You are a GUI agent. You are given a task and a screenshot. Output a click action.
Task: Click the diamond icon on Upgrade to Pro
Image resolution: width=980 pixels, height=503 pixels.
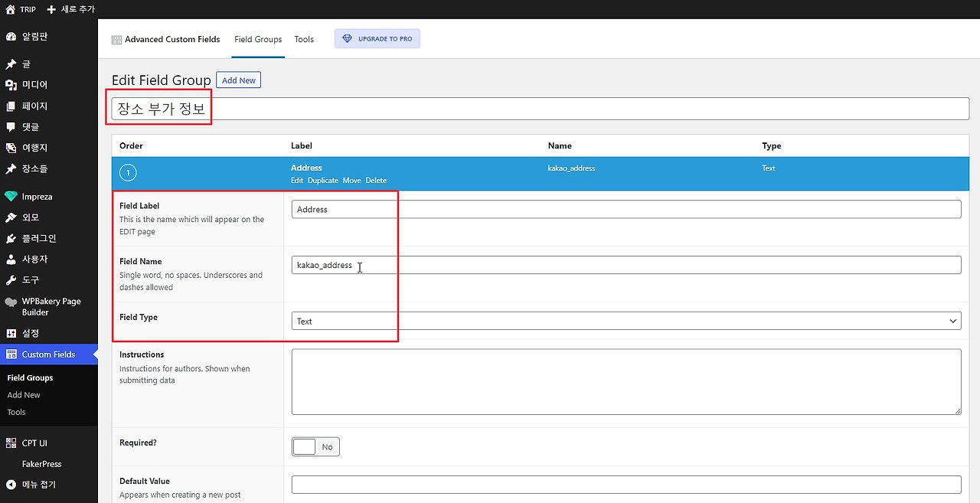[x=347, y=39]
